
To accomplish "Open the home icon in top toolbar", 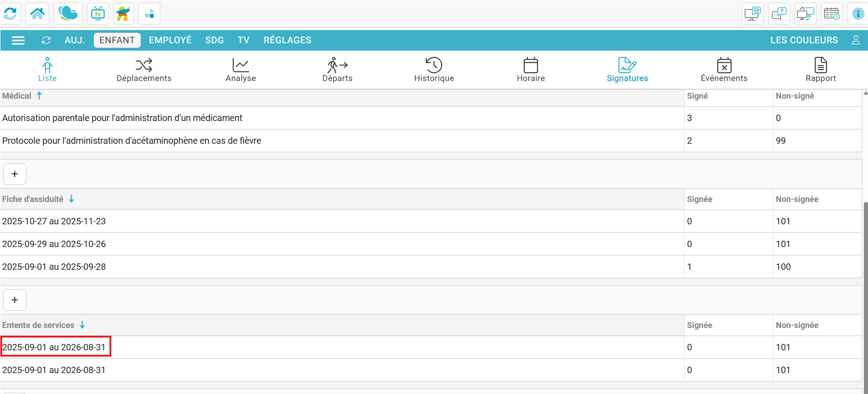I will pos(37,14).
